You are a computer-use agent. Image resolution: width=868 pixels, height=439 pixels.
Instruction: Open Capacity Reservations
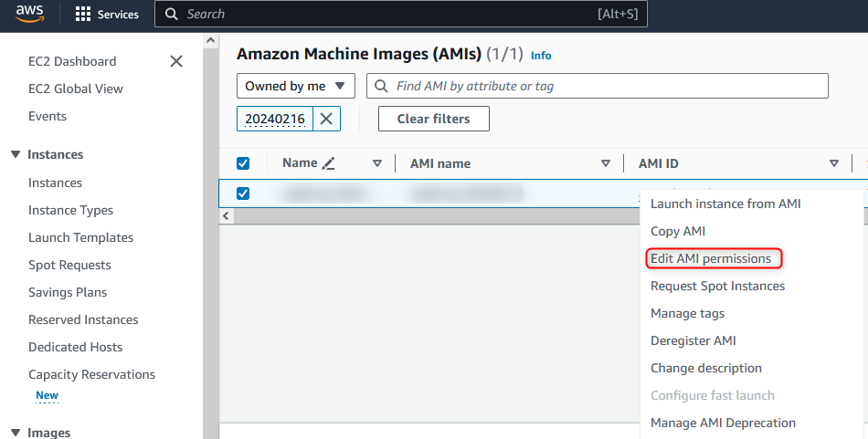(x=91, y=374)
